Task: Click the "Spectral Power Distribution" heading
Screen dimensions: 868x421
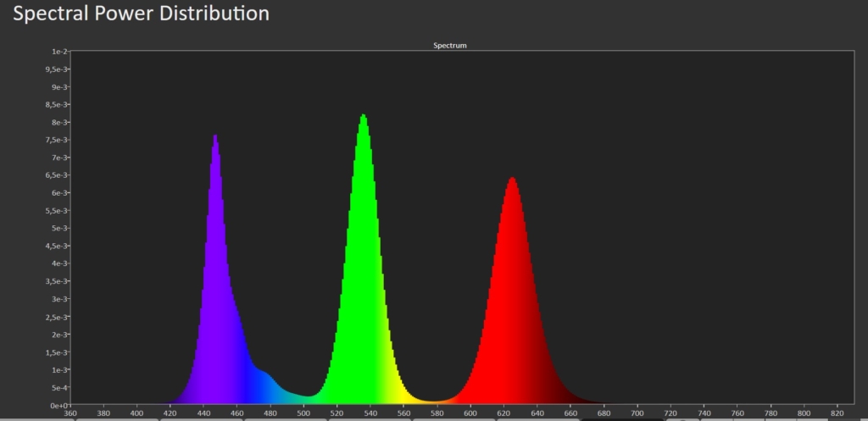Action: [x=142, y=14]
